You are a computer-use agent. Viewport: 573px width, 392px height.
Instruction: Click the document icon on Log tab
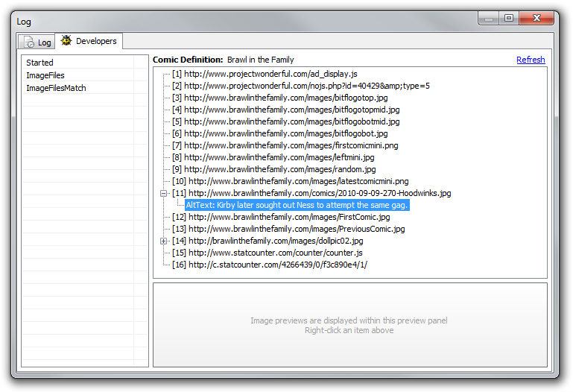coord(29,42)
